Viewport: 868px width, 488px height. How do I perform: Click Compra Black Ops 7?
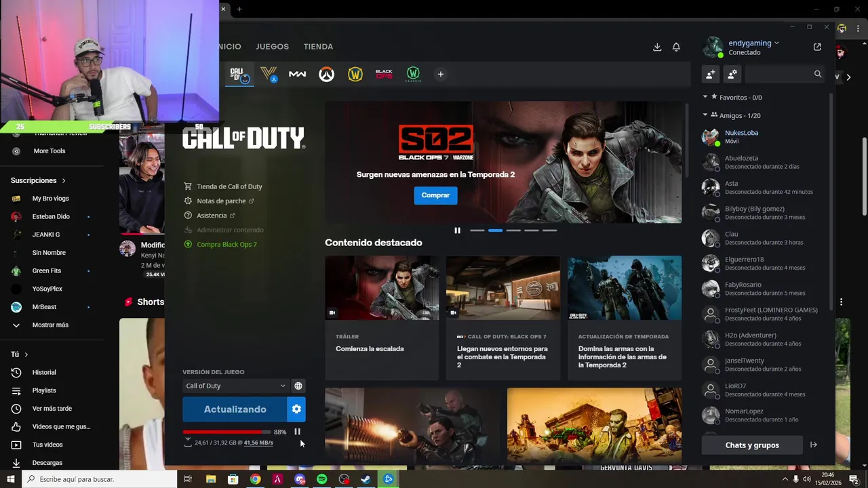[226, 244]
